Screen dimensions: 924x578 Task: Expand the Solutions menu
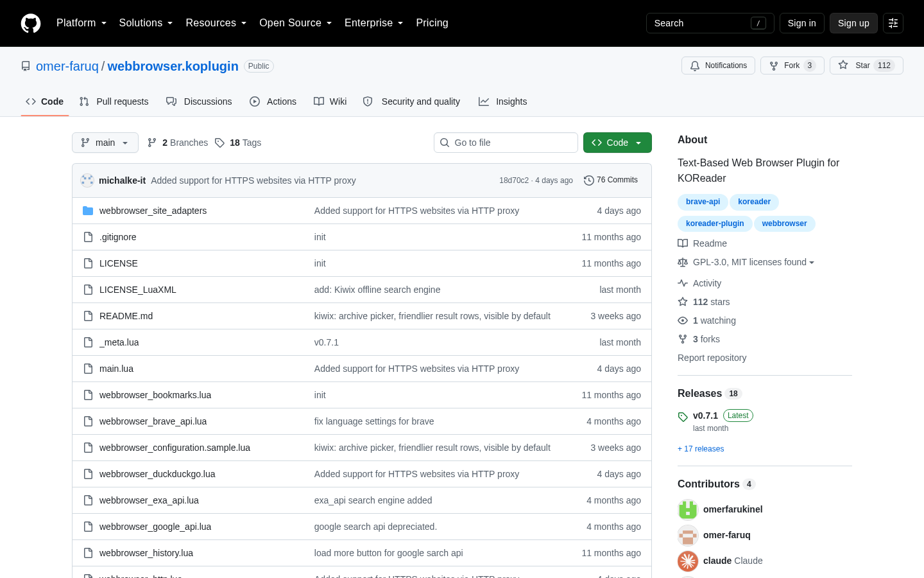tap(146, 23)
